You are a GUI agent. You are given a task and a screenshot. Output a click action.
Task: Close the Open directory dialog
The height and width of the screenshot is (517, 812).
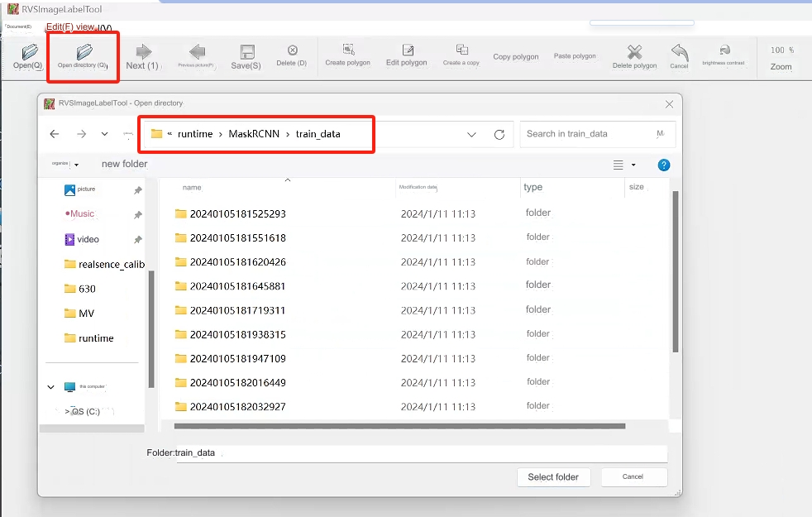[x=669, y=104]
